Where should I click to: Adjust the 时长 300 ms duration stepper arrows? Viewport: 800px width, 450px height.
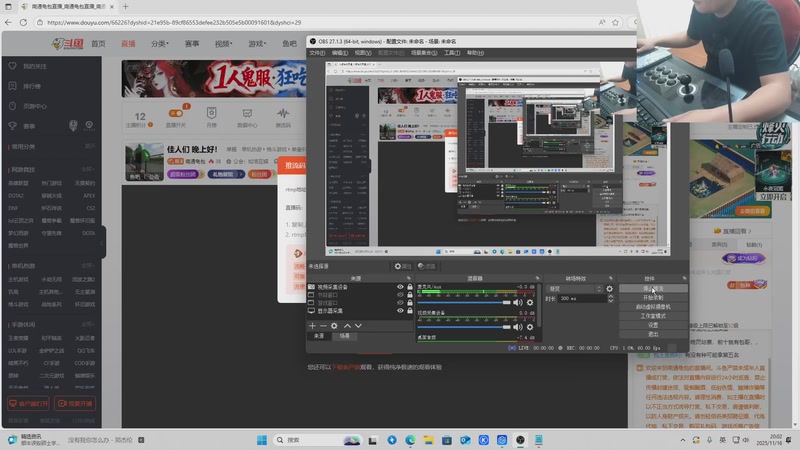point(610,298)
